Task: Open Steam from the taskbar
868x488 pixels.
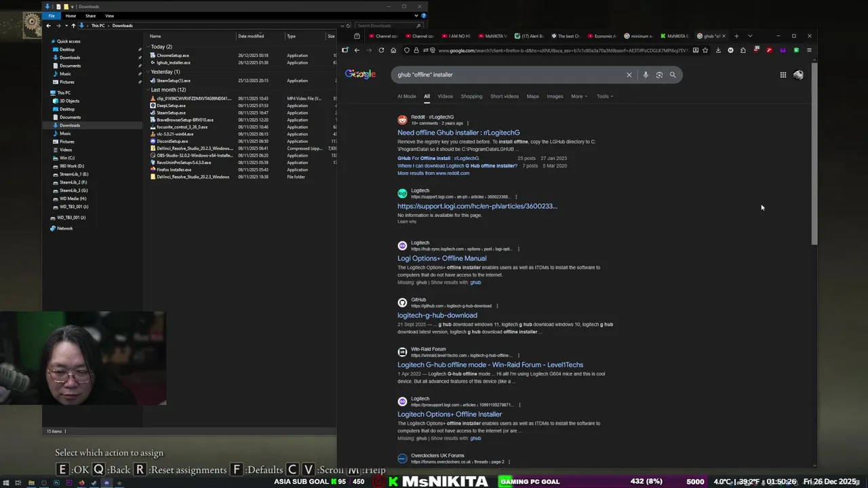Action: (x=94, y=483)
